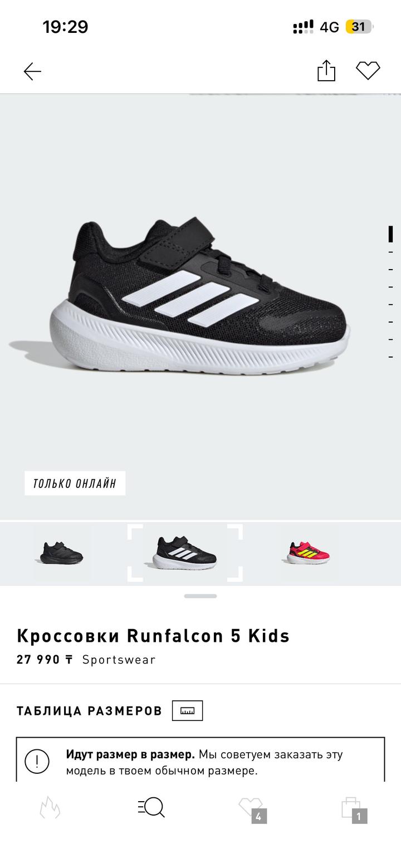The image size is (401, 868).
Task: Jump to second image indicator dash
Action: pos(390,252)
